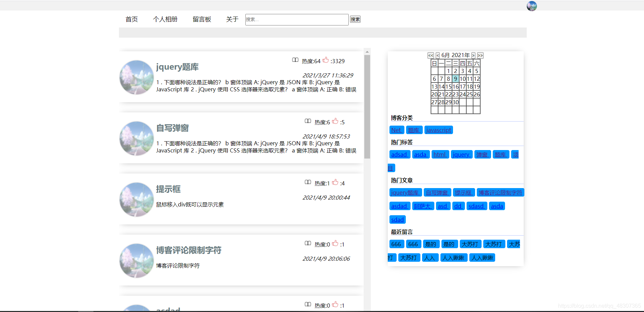Screen dimensions: 644x312
Task: Like the 提示框 post with thumbs-up
Action: point(335,182)
